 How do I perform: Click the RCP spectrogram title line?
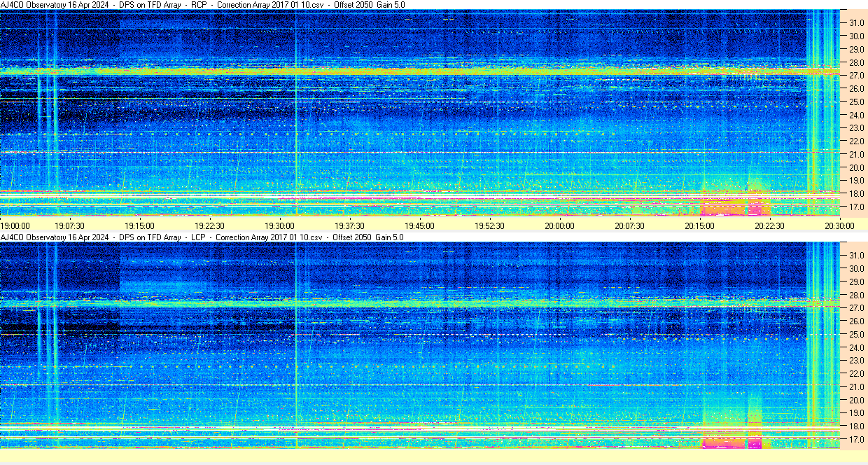pos(202,5)
